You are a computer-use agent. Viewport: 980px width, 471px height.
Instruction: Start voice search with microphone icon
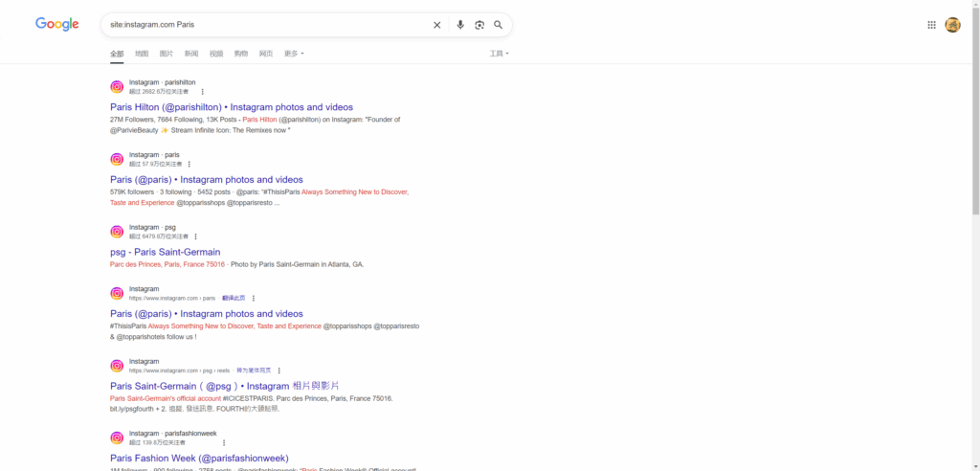coord(460,25)
